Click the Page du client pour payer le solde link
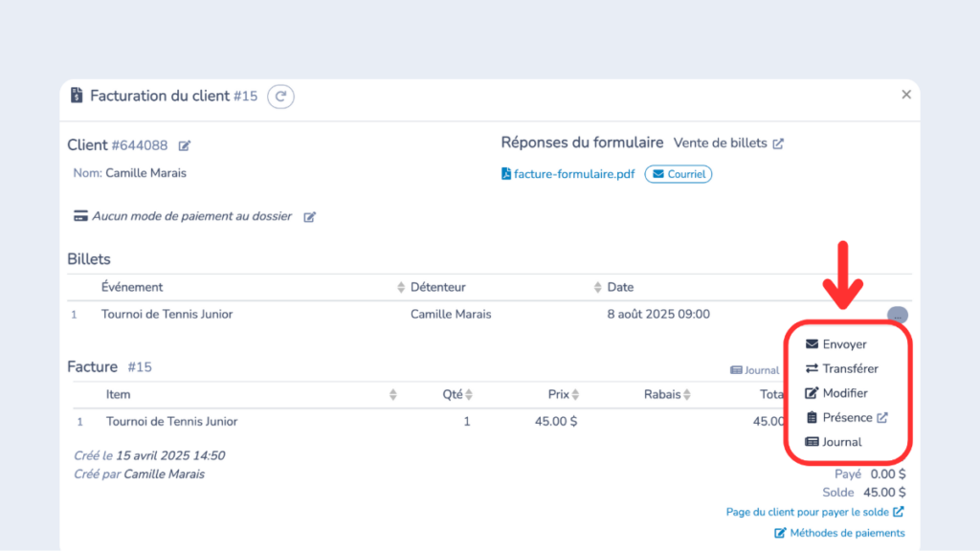980x551 pixels. coord(809,512)
